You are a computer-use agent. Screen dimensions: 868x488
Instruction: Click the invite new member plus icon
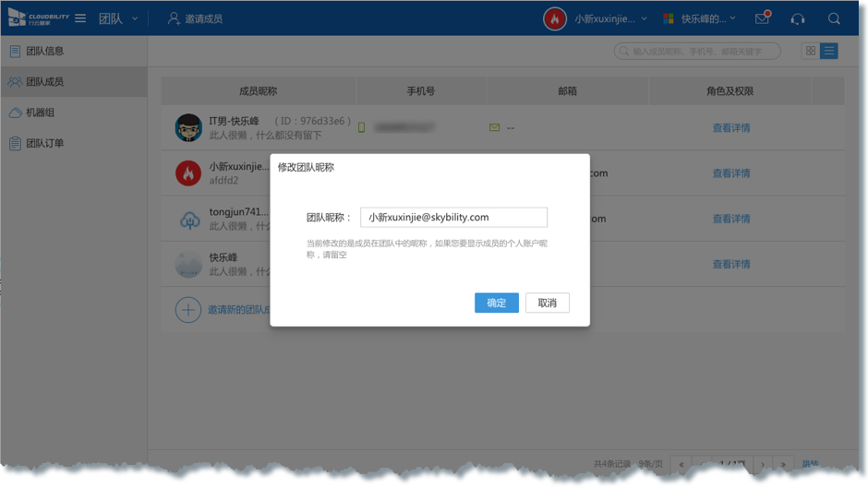point(188,310)
